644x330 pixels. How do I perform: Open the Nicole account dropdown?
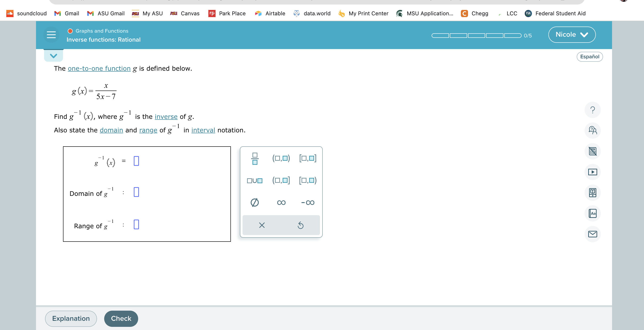(572, 34)
